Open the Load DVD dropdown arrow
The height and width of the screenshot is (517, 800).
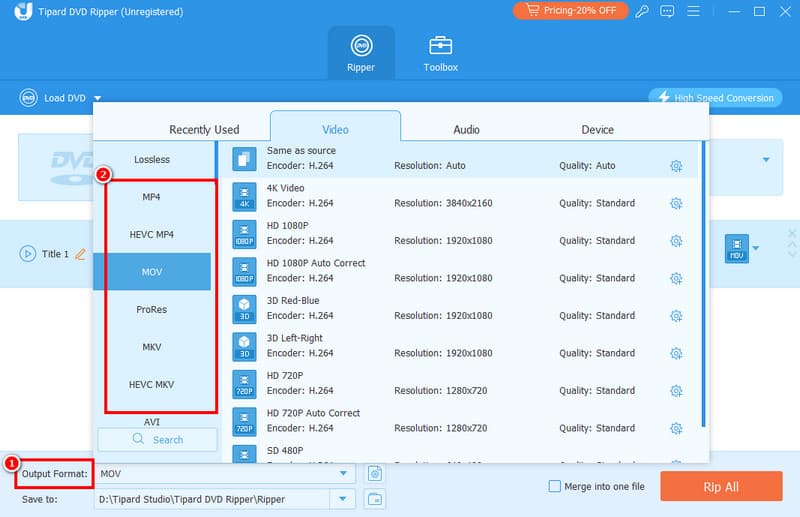(98, 98)
